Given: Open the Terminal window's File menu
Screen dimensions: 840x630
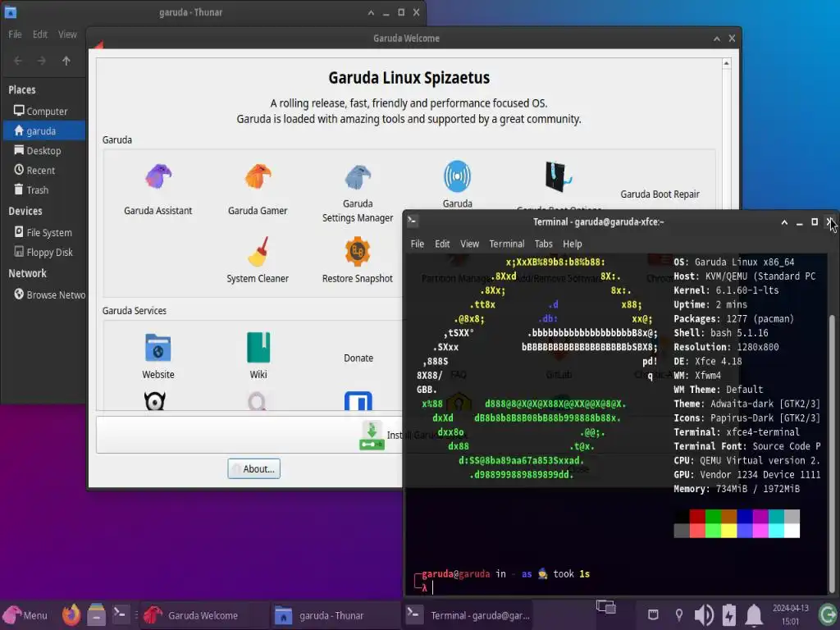Looking at the screenshot, I should tap(418, 244).
